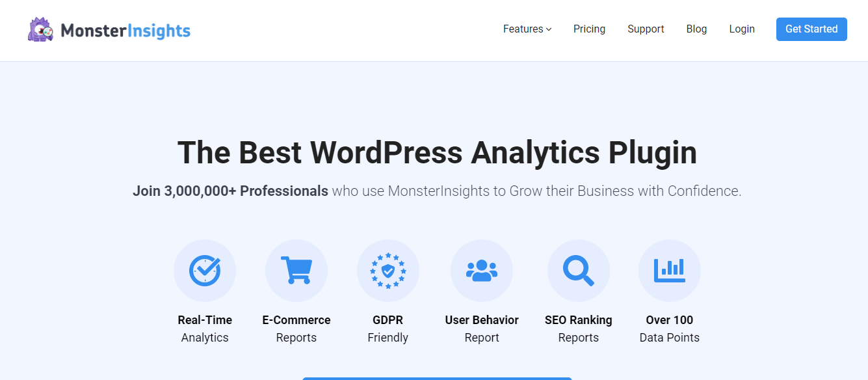
Task: Collapse the Features navigation dropdown
Action: pyautogui.click(x=523, y=29)
